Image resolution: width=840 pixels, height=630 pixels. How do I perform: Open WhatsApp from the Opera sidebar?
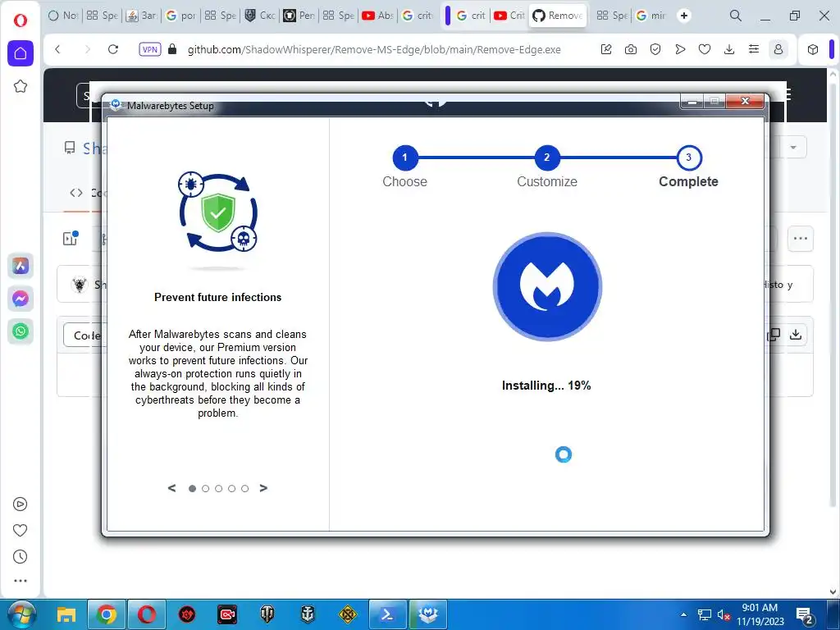click(21, 331)
